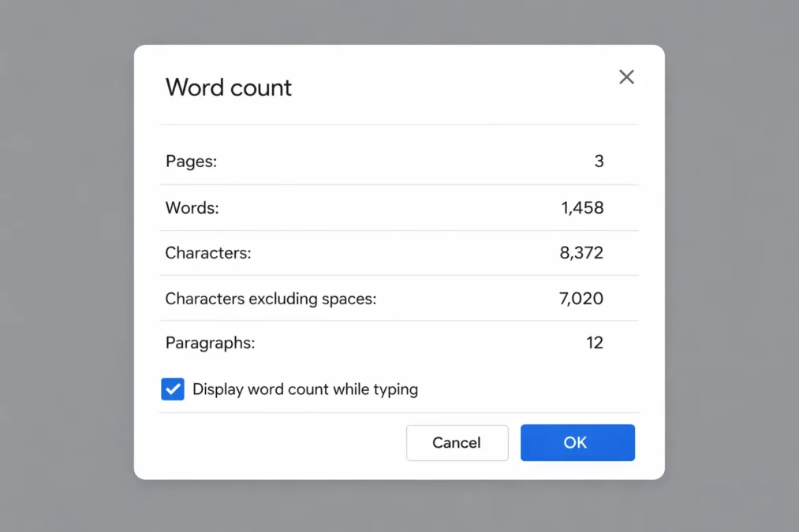Click the 'Display word count while typing' label

[304, 389]
